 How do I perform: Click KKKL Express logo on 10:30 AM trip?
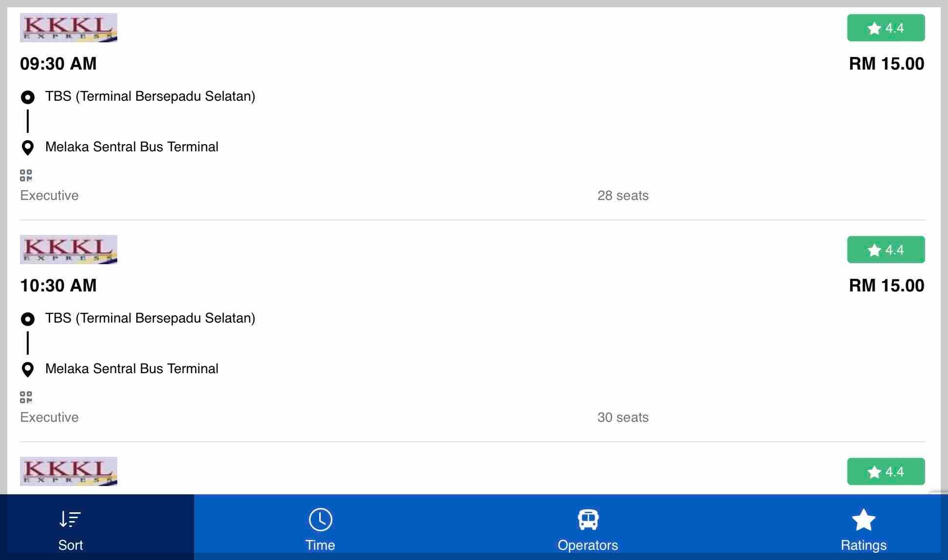pos(69,250)
